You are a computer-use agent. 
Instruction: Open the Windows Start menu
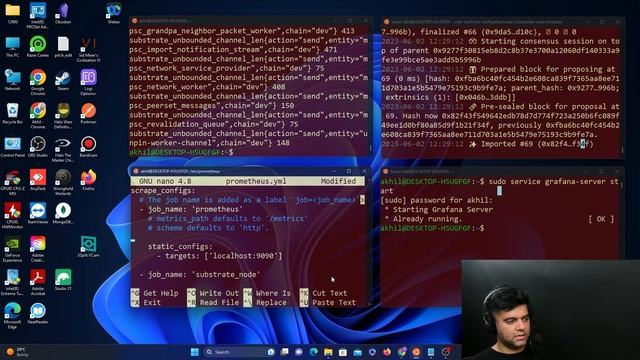pos(195,352)
